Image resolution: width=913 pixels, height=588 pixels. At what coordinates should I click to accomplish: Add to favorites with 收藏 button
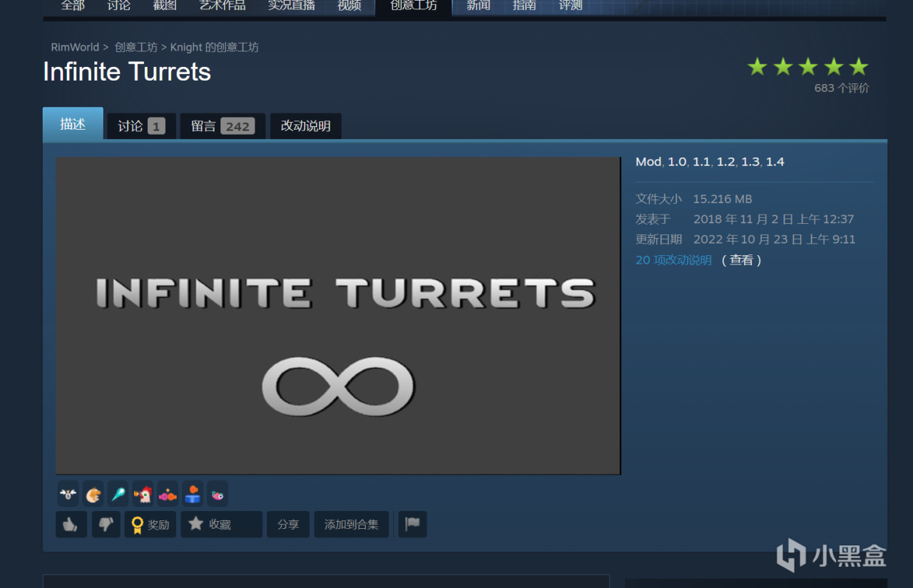221,524
